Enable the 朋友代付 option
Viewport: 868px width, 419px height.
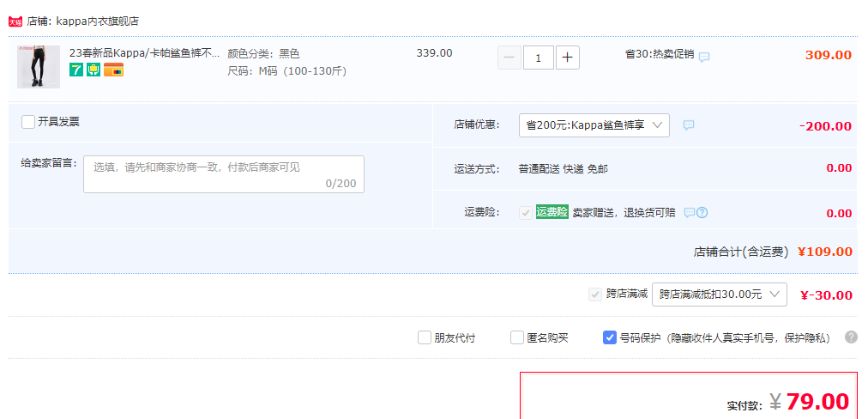[x=425, y=337]
